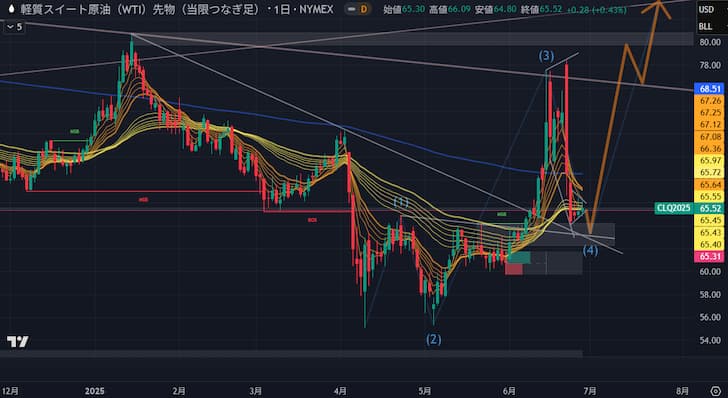Select the blue 68.51 price label

click(710, 88)
